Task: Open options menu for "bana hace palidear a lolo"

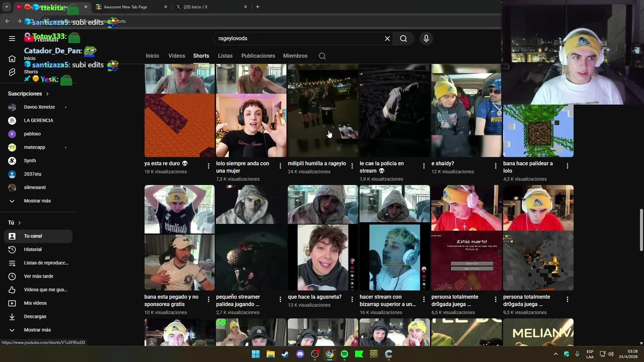Action: [x=568, y=165]
